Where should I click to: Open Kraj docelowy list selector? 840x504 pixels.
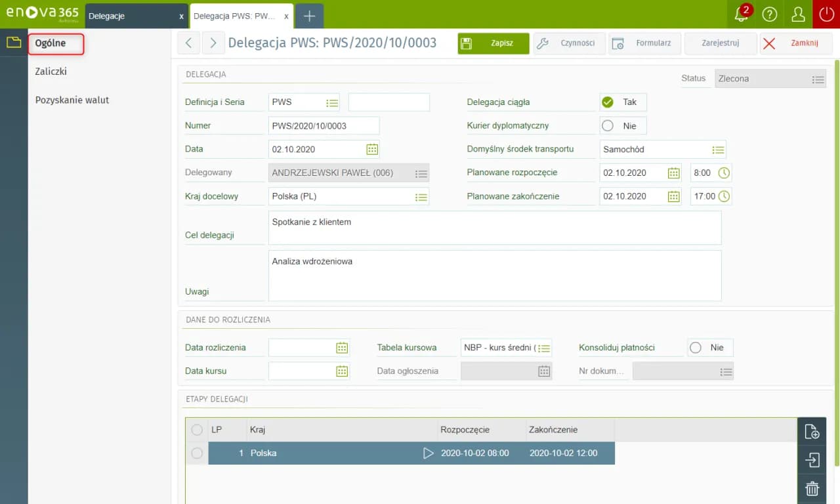point(421,196)
